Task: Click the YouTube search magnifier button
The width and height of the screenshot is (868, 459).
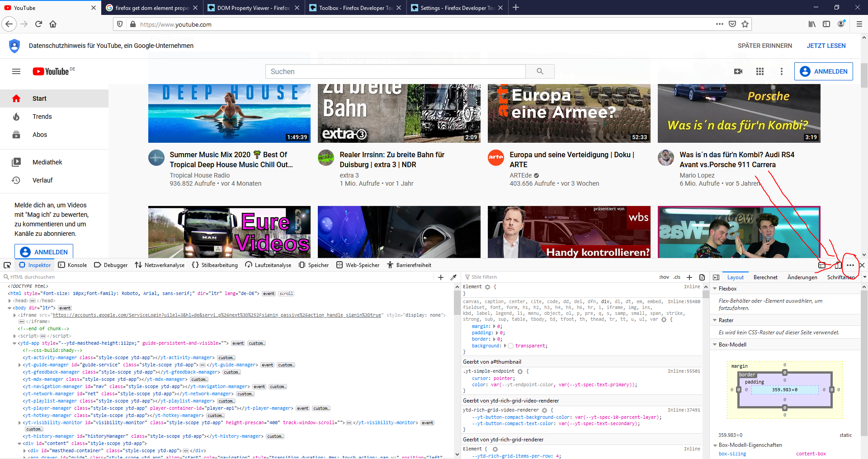Action: point(540,71)
